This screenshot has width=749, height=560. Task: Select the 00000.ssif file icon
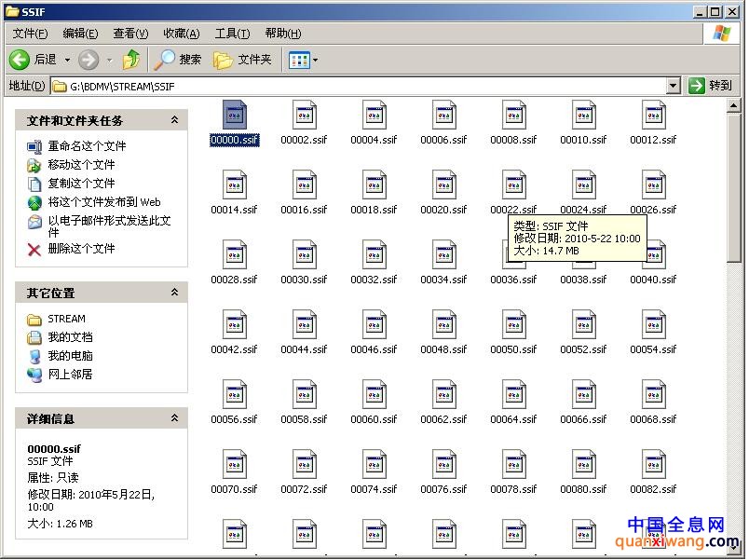coord(235,115)
